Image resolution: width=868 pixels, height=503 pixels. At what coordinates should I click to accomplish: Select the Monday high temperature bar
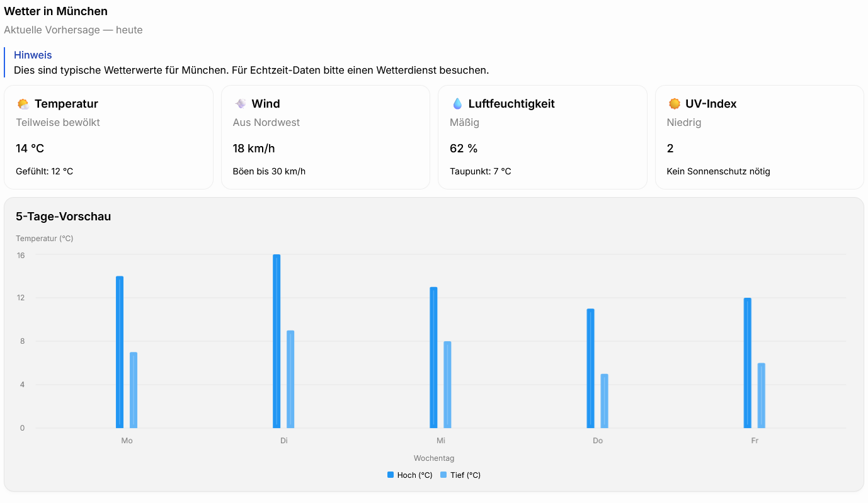120,352
